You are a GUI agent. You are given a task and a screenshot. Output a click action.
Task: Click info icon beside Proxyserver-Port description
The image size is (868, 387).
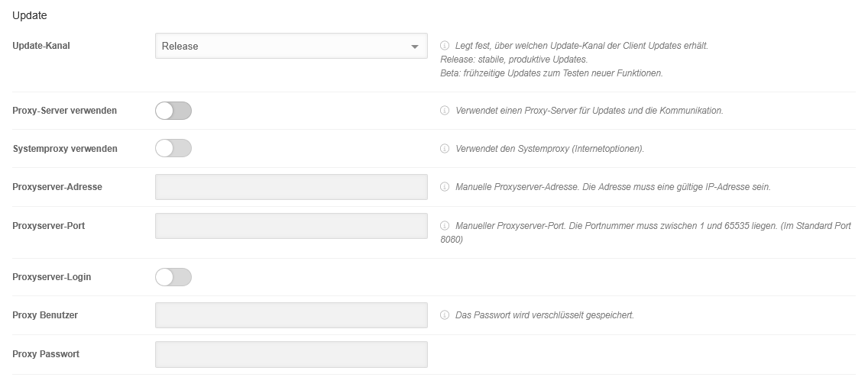coord(445,226)
